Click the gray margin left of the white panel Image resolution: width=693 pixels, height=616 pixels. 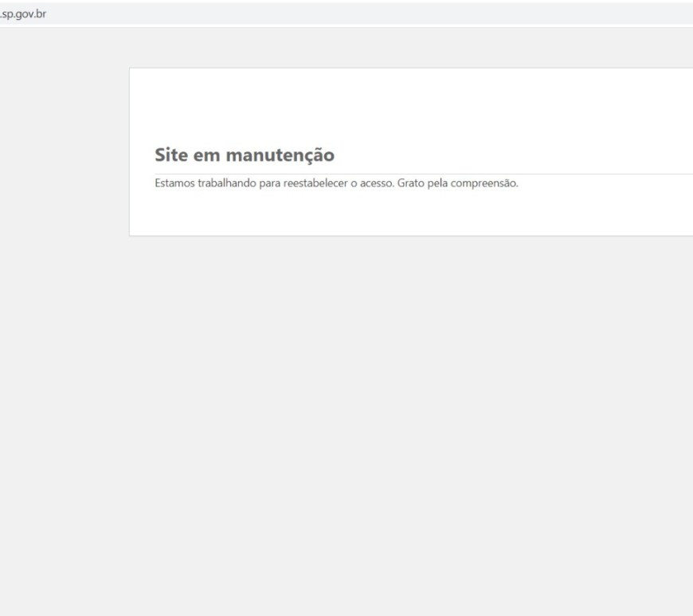coord(64,239)
